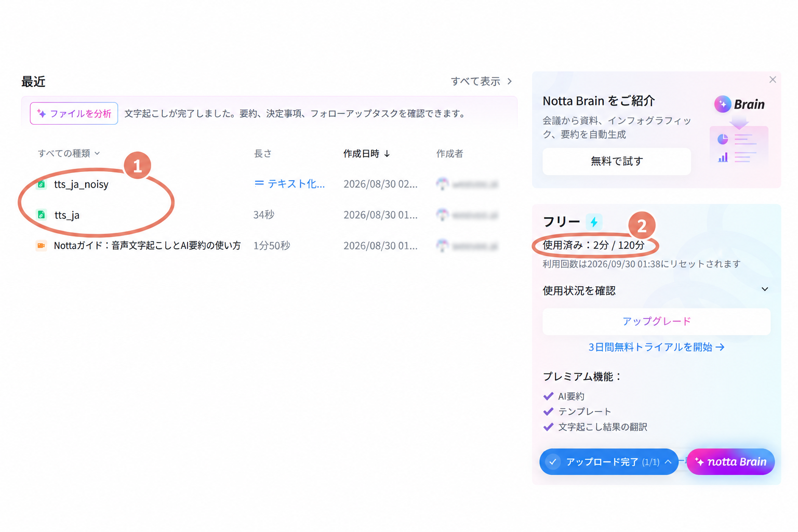Click the 2026/08/30 02... date of tts_ja_noisy
798x532 pixels.
(x=380, y=184)
